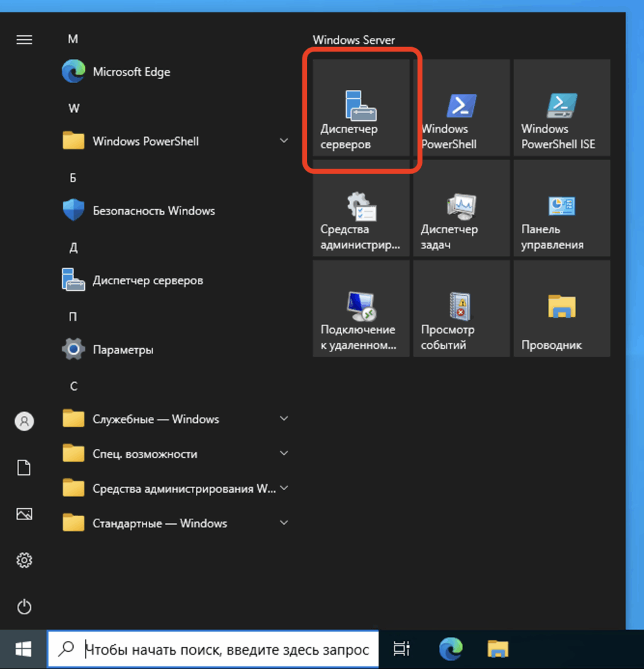Click the letter Д group header

click(x=73, y=248)
